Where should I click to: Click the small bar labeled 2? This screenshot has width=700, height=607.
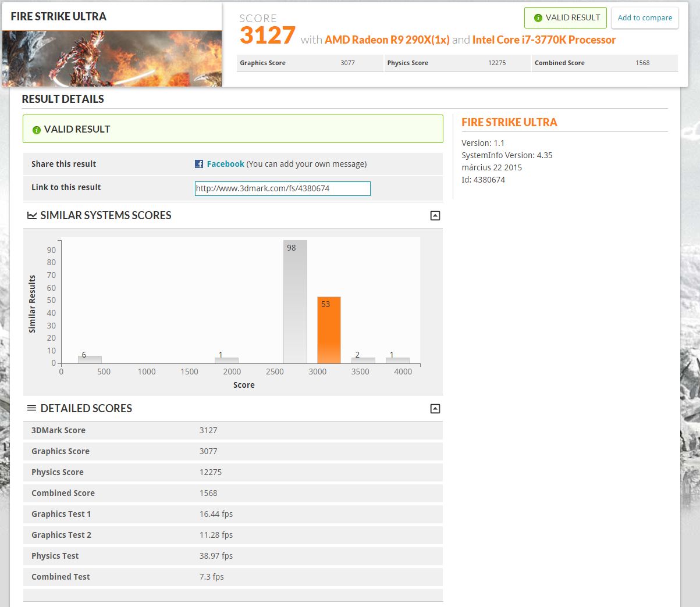pos(363,360)
